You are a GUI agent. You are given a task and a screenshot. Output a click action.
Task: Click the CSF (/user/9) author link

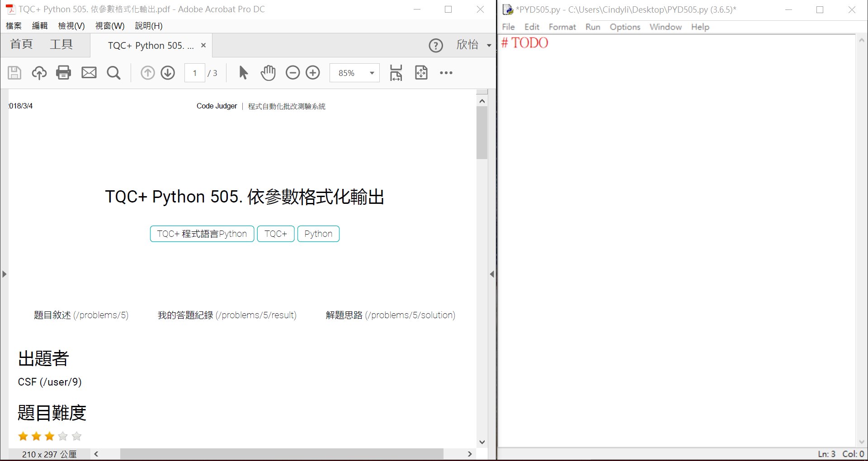(50, 382)
